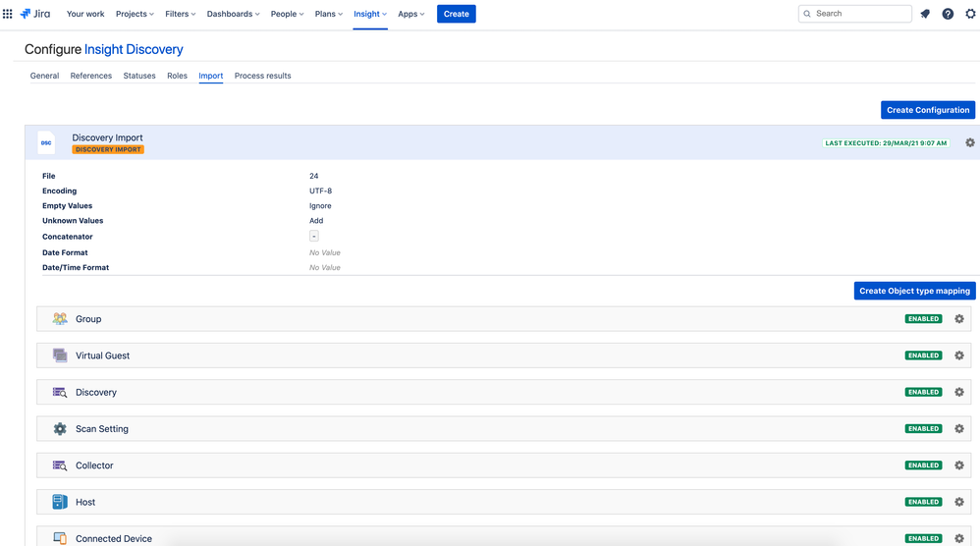
Task: Select the Import tab
Action: pos(210,76)
